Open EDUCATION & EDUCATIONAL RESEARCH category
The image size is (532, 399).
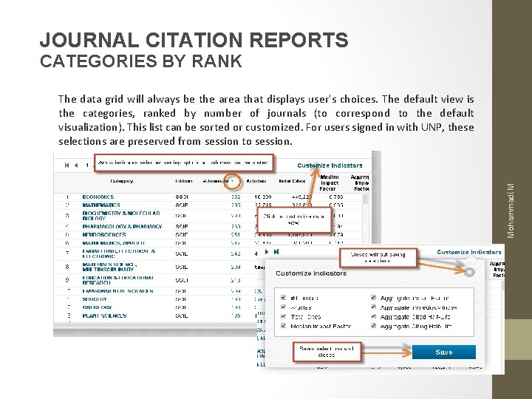118,280
